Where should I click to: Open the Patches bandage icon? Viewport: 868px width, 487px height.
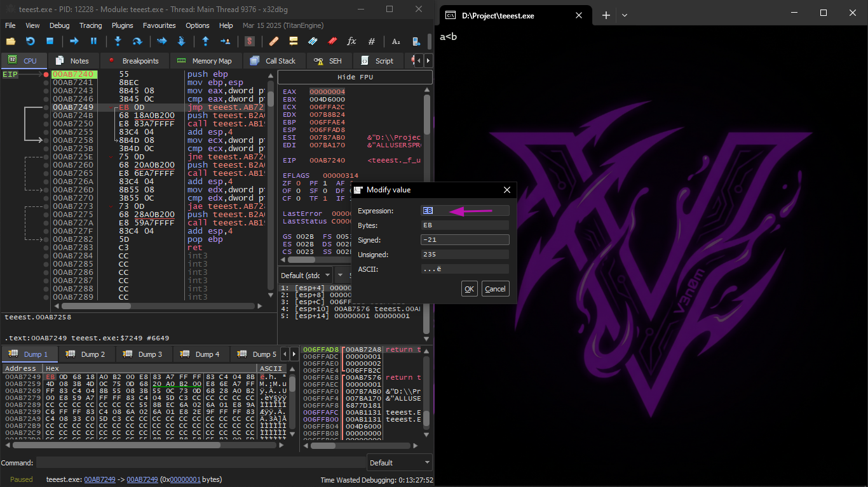[274, 41]
